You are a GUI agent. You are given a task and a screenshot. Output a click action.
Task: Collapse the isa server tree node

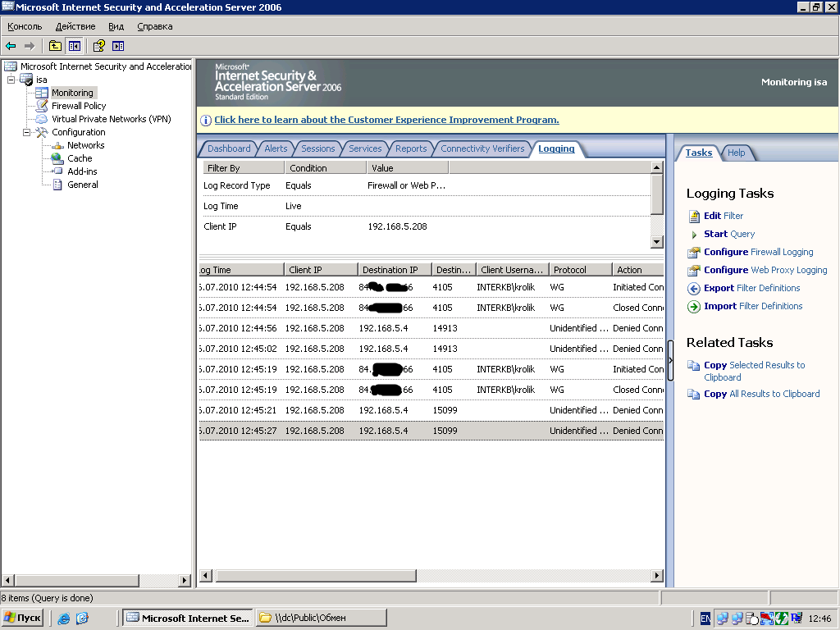pyautogui.click(x=11, y=80)
